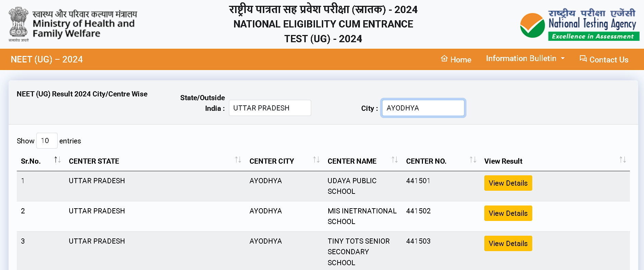
Task: Click the CENTER CITY column header
Action: pyautogui.click(x=272, y=161)
